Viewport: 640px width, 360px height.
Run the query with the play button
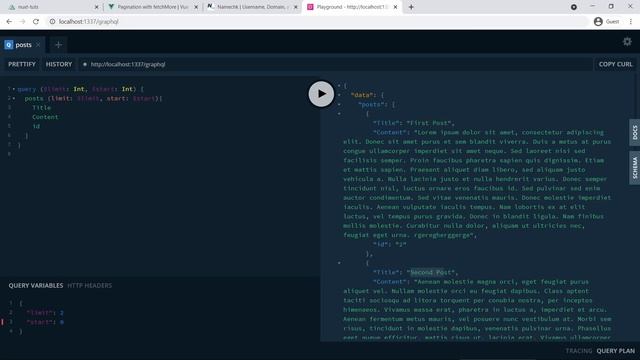(321, 94)
